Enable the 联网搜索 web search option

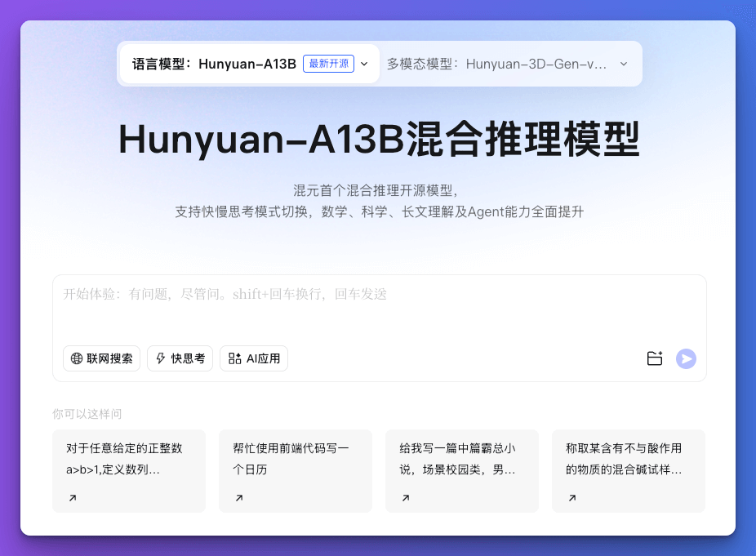[x=101, y=358]
